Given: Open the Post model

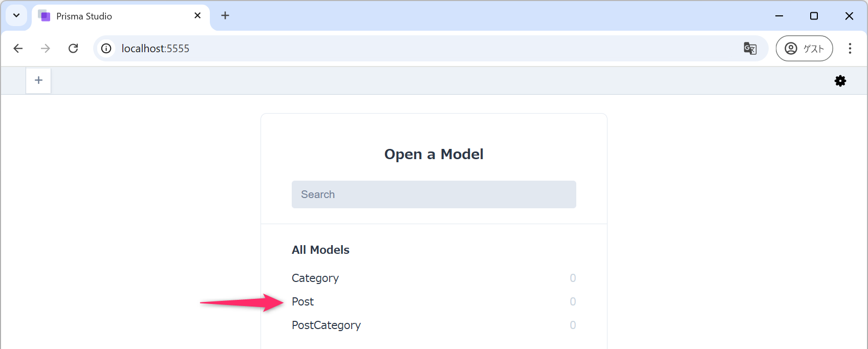Looking at the screenshot, I should [303, 301].
